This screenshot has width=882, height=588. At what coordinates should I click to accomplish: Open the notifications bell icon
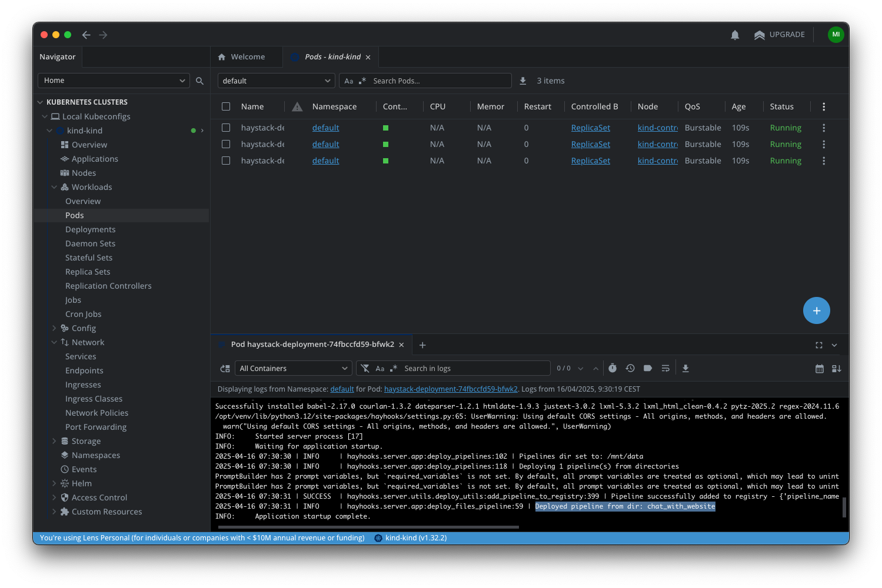(x=734, y=35)
